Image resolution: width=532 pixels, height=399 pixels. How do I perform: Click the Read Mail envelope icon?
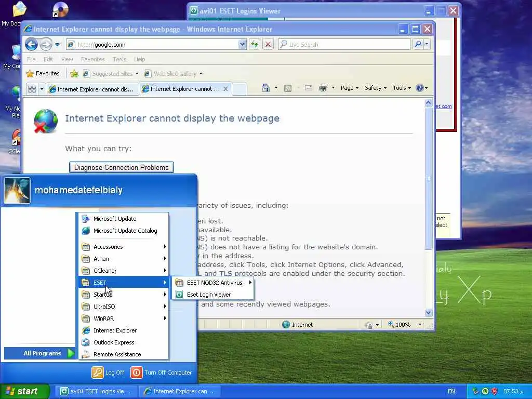tap(309, 88)
